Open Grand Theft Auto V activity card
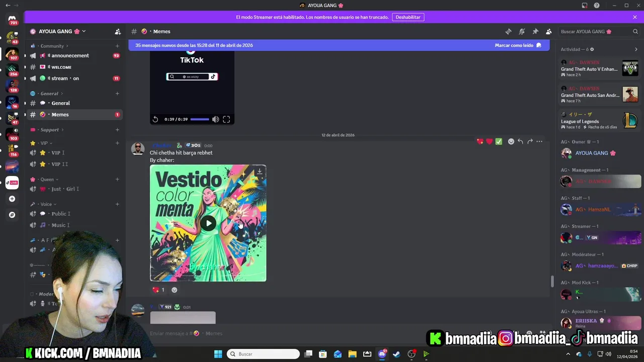This screenshot has width=644, height=362. [x=600, y=68]
